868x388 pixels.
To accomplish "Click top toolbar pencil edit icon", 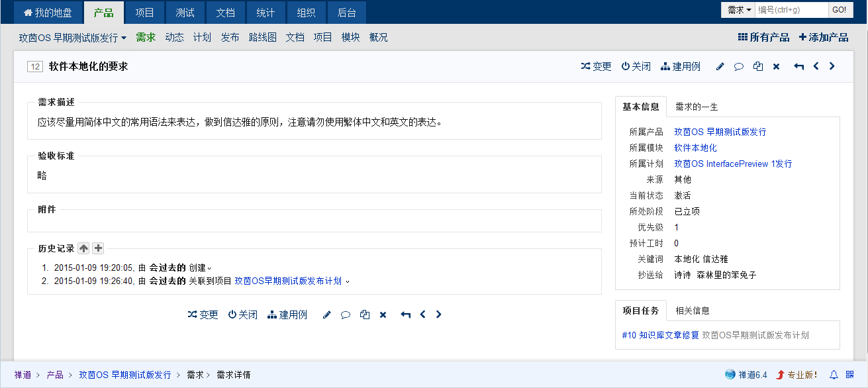I will 720,67.
